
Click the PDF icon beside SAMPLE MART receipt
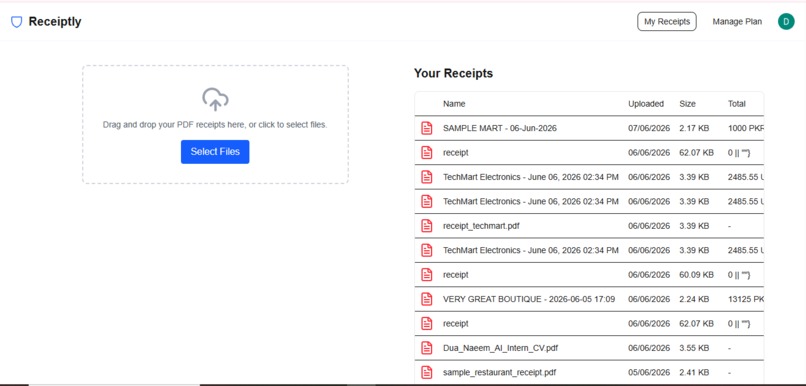pyautogui.click(x=427, y=128)
